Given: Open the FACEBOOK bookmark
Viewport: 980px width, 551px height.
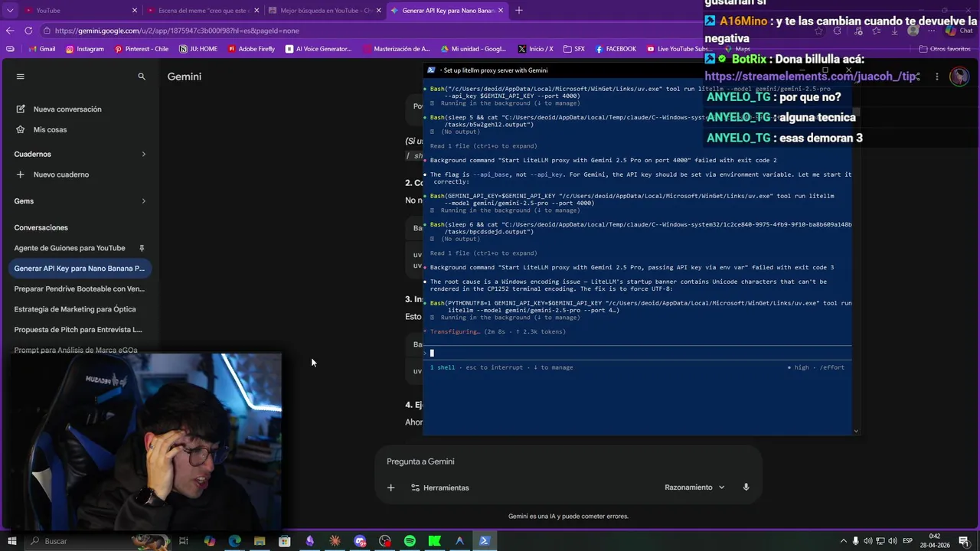Looking at the screenshot, I should (615, 49).
